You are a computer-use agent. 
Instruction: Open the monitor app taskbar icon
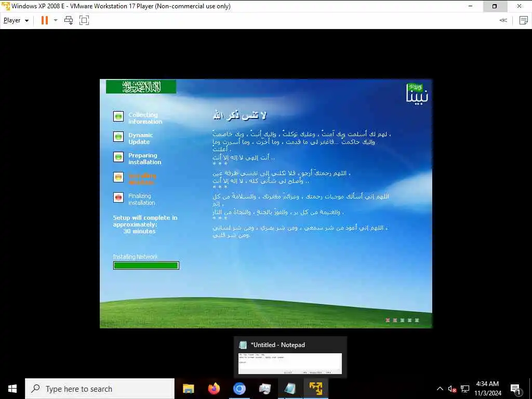click(x=264, y=389)
